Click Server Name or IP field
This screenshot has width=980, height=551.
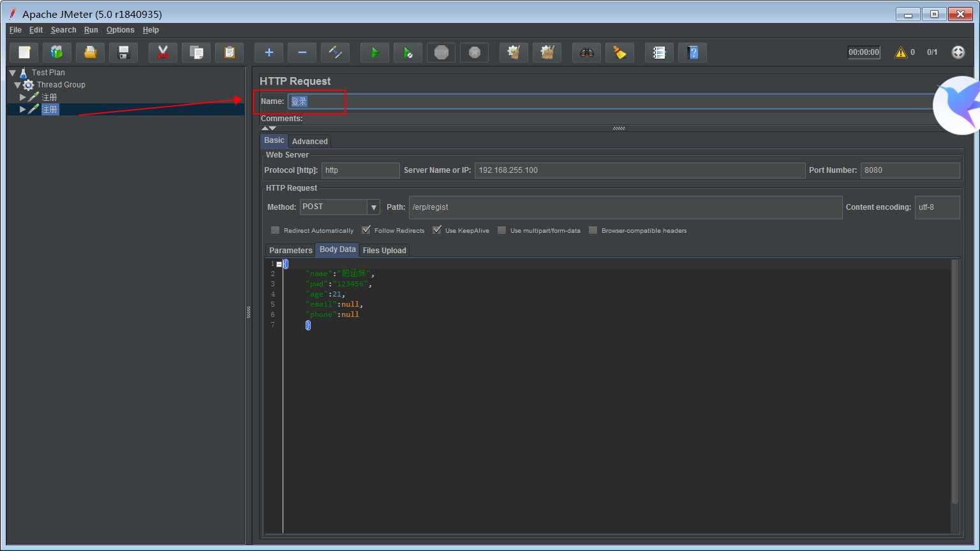coord(640,170)
